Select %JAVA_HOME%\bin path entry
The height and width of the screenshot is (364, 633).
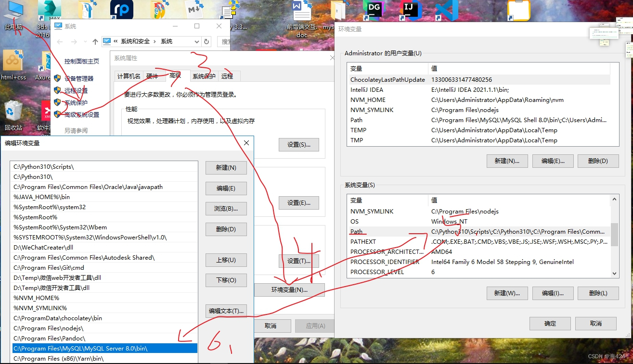pos(104,197)
